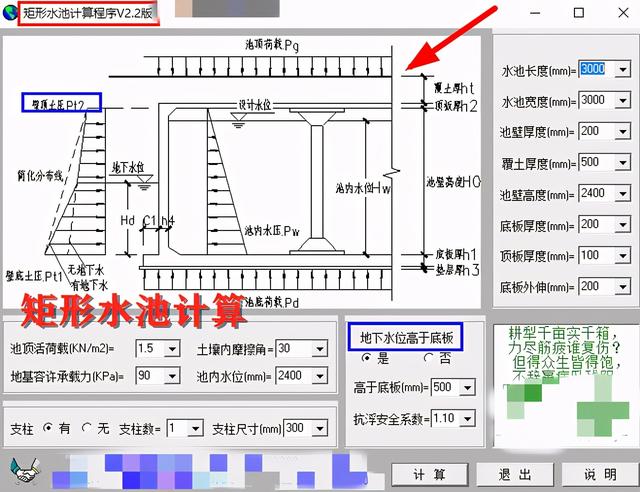Click the 池内水压Pw label in diagram
The height and width of the screenshot is (492, 640).
click(272, 231)
